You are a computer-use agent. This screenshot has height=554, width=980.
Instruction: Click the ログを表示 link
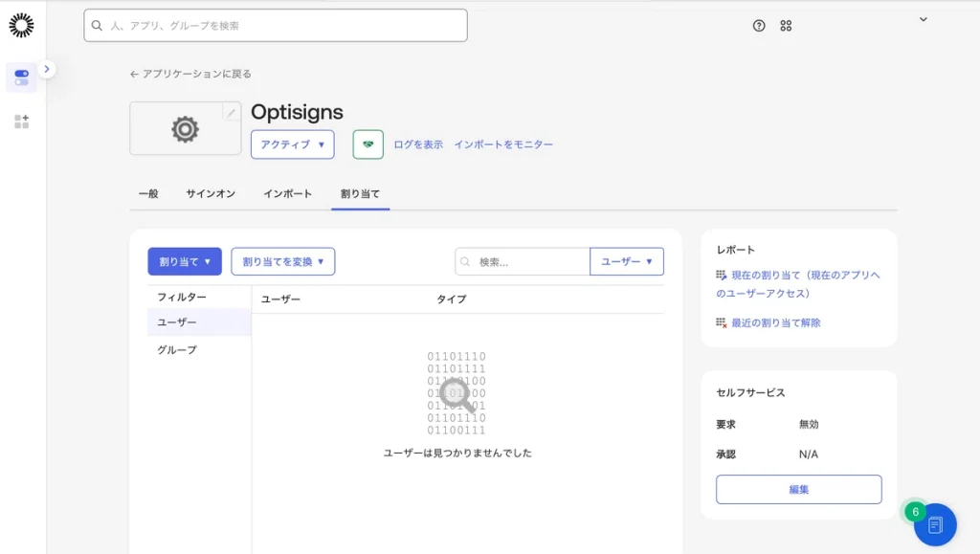[418, 144]
